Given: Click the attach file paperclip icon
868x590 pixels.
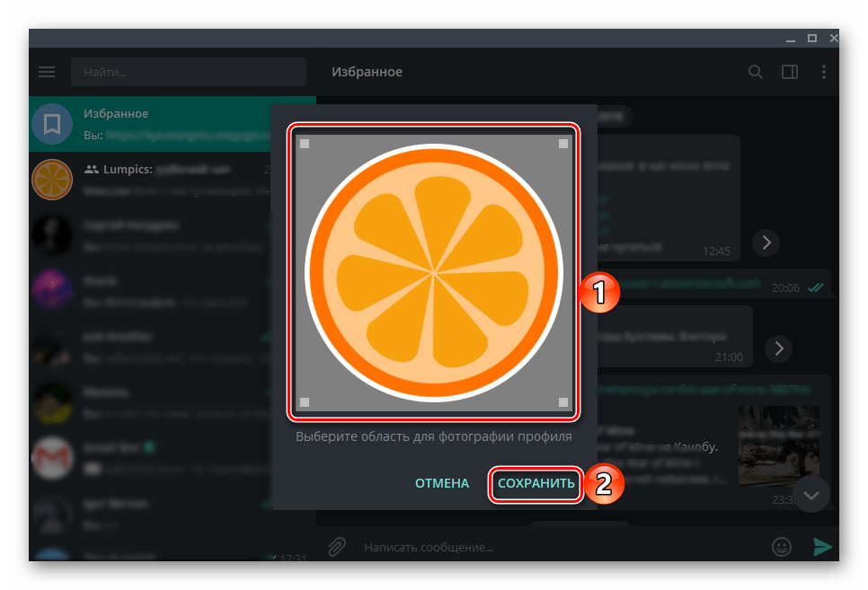Looking at the screenshot, I should [x=337, y=547].
